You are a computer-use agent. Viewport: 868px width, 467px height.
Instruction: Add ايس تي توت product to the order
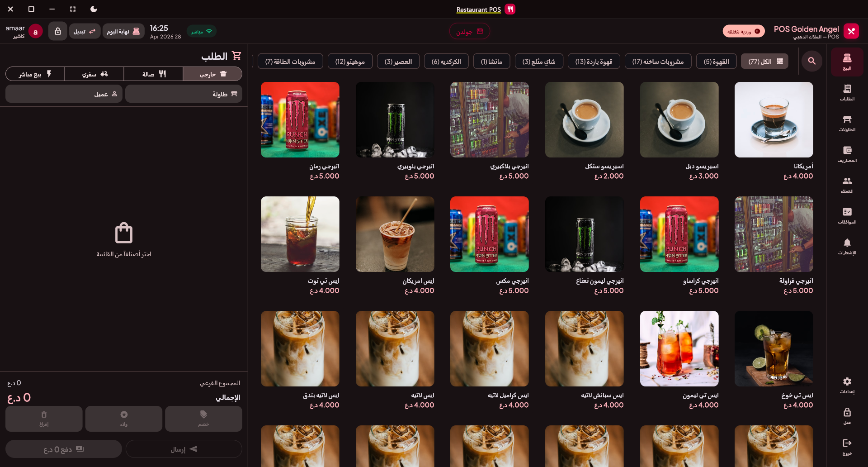tap(300, 246)
